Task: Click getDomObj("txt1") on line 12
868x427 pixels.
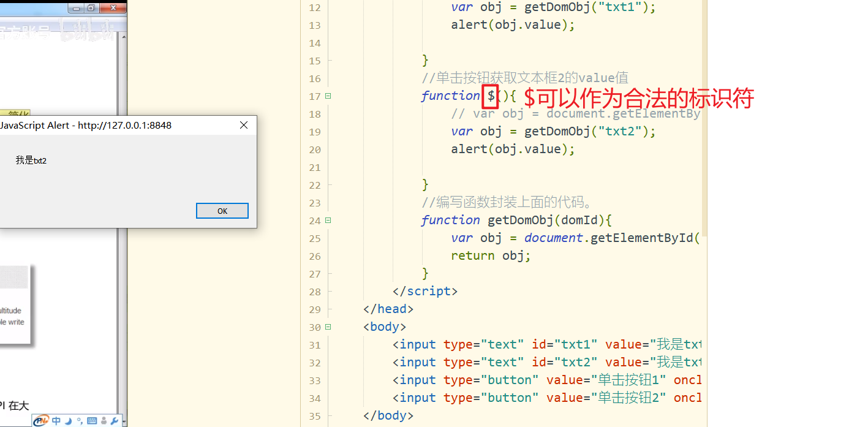Action: click(590, 7)
